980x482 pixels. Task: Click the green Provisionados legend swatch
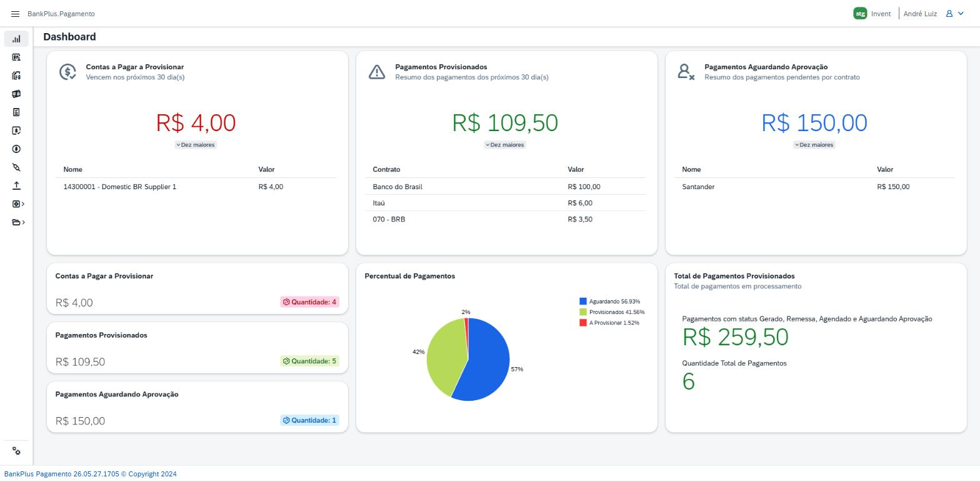583,312
